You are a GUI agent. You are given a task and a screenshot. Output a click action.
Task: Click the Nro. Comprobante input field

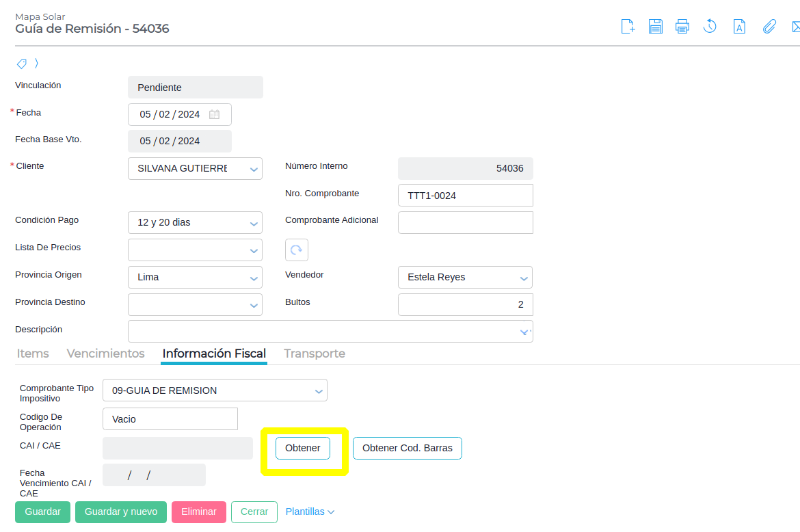click(465, 195)
